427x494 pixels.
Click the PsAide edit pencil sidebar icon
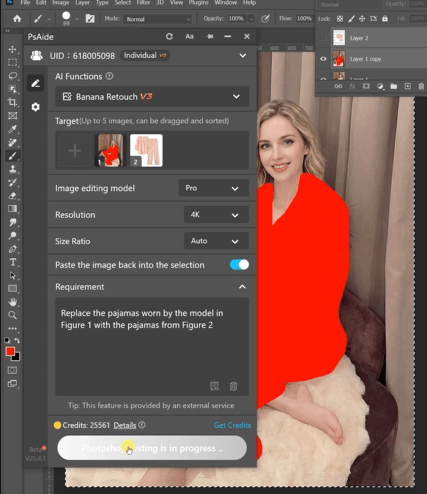35,83
